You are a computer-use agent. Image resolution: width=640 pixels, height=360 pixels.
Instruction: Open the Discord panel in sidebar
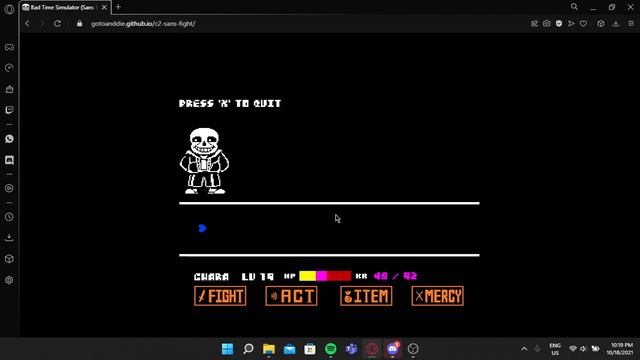click(x=9, y=160)
